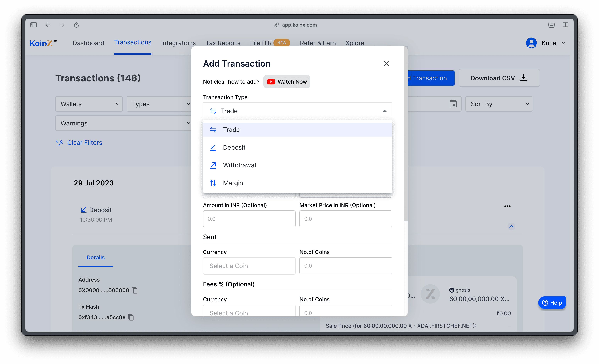Open the browser reader/settings icon at top right
The width and height of the screenshot is (599, 364).
pyautogui.click(x=551, y=25)
